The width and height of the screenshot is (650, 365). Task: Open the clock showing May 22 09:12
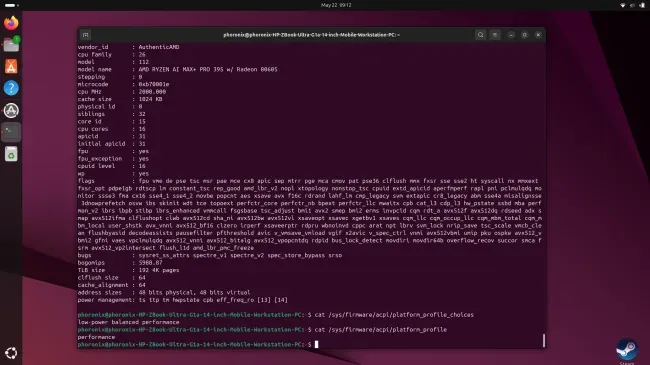336,5
